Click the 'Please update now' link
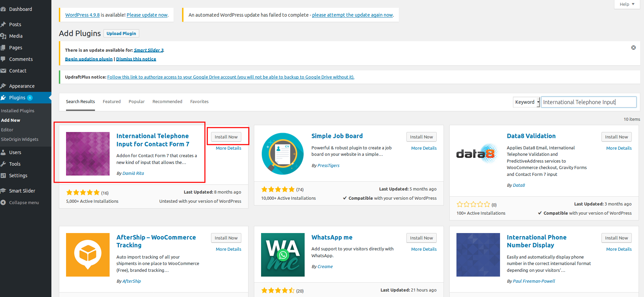Image resolution: width=644 pixels, height=297 pixels. tap(147, 15)
